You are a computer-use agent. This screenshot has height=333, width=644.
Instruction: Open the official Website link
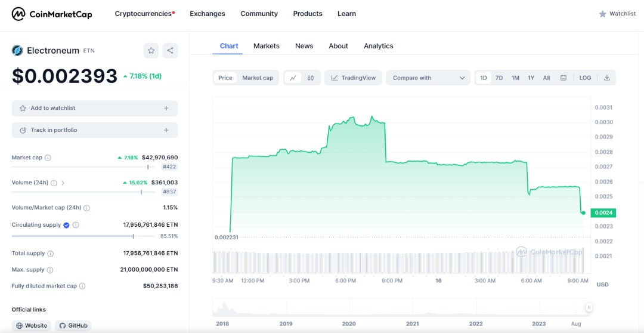click(31, 326)
